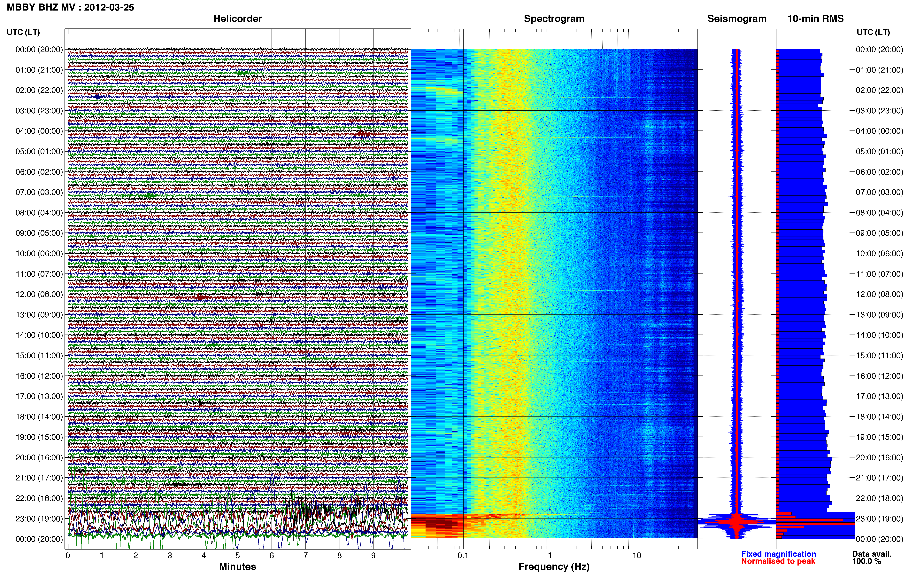Click helicorder minute tick label '0'
Viewport: 924px width, 578px height.
tap(68, 555)
